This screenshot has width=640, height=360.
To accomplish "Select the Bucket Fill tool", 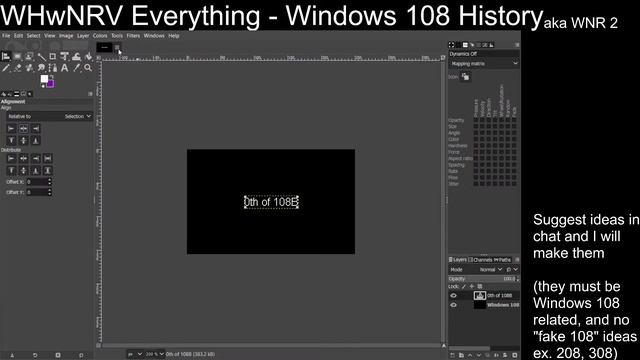I will (x=88, y=56).
